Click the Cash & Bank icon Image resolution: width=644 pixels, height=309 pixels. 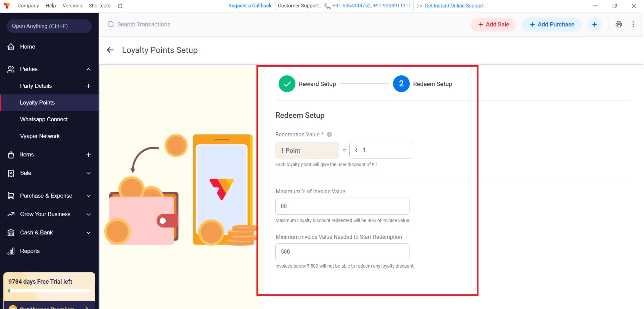tap(11, 232)
